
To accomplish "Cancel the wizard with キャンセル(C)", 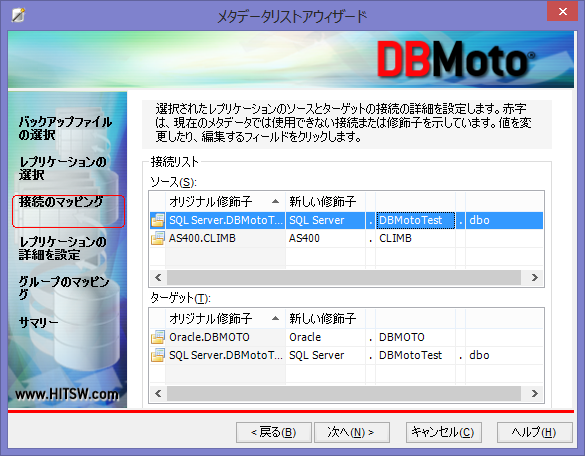I will click(x=444, y=432).
